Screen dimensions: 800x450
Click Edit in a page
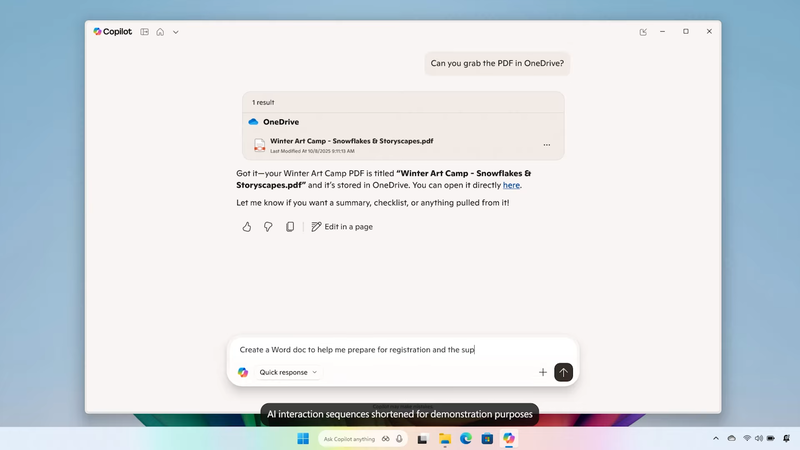[342, 227]
